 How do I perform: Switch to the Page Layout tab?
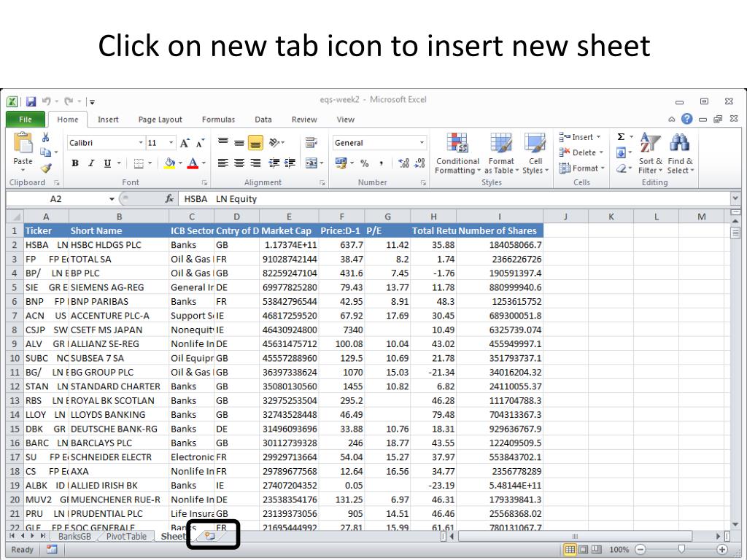[160, 120]
